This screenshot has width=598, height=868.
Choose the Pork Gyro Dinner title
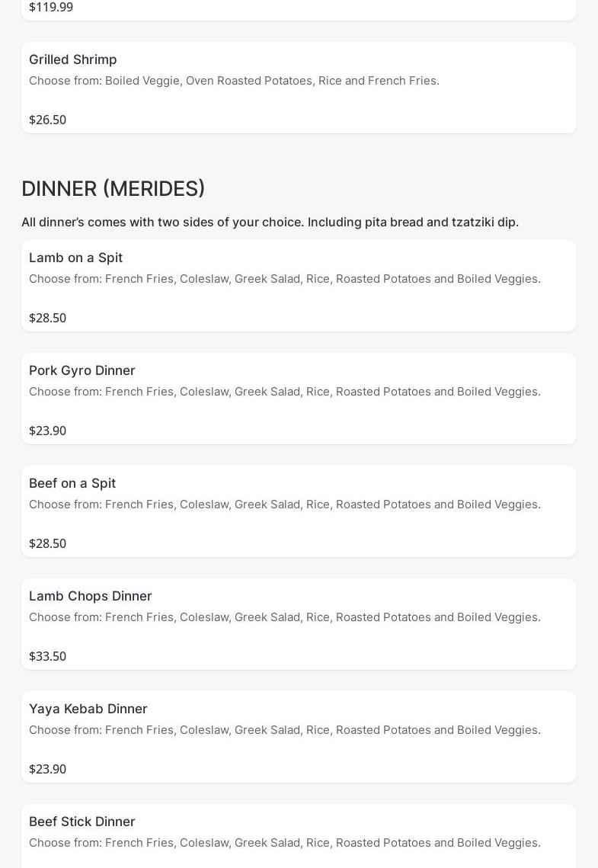[x=82, y=370]
